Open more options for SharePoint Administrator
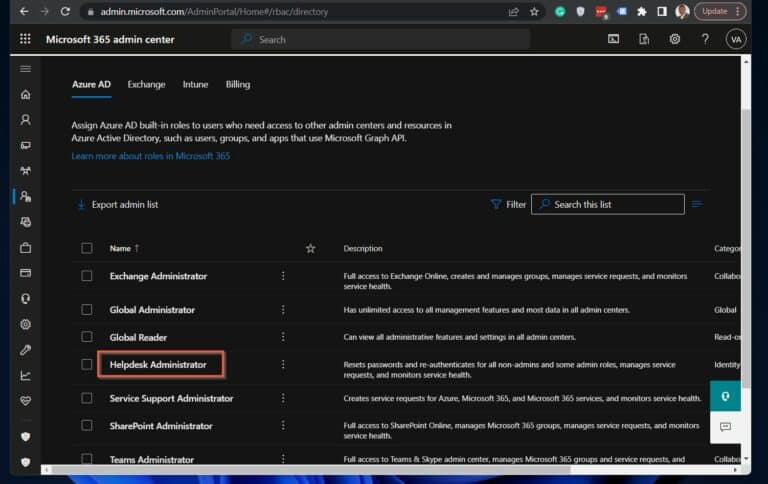Viewport: 768px width, 484px height. click(283, 425)
